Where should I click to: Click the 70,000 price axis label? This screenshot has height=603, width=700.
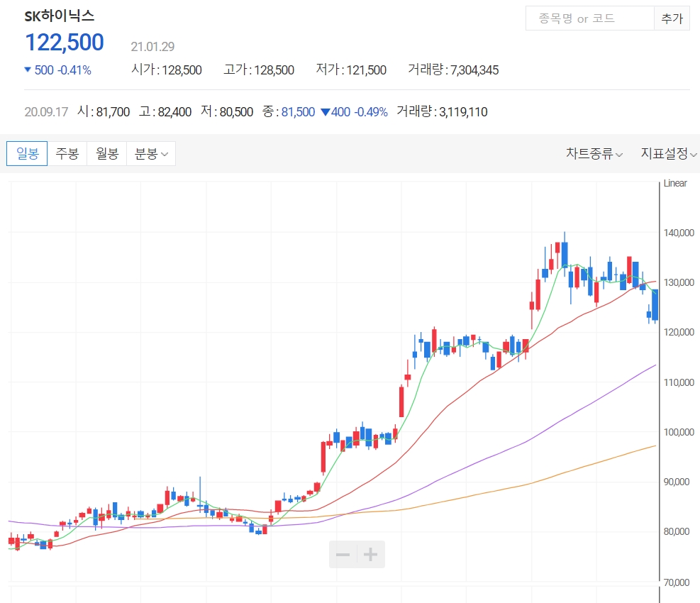(677, 582)
